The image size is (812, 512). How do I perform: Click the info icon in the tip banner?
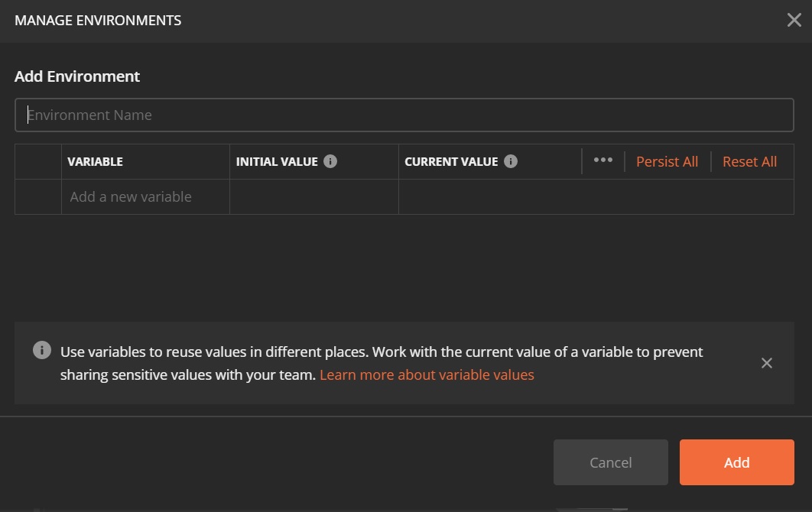pos(42,351)
